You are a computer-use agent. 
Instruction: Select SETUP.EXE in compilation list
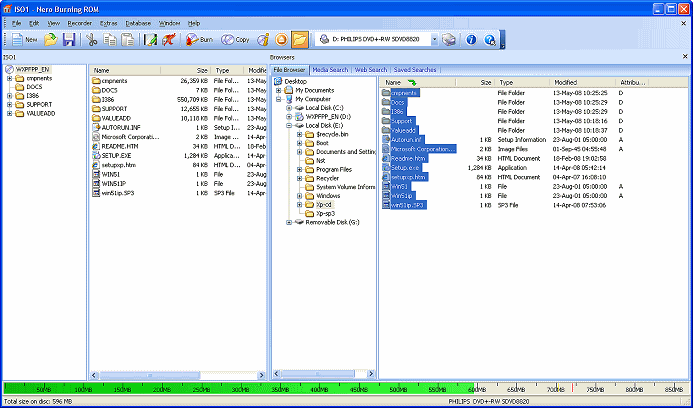[x=116, y=156]
